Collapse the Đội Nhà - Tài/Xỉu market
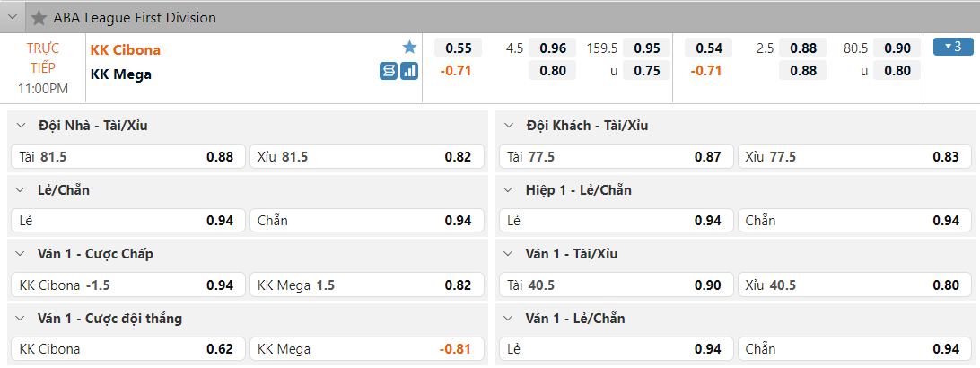The width and height of the screenshot is (980, 368). tap(20, 126)
